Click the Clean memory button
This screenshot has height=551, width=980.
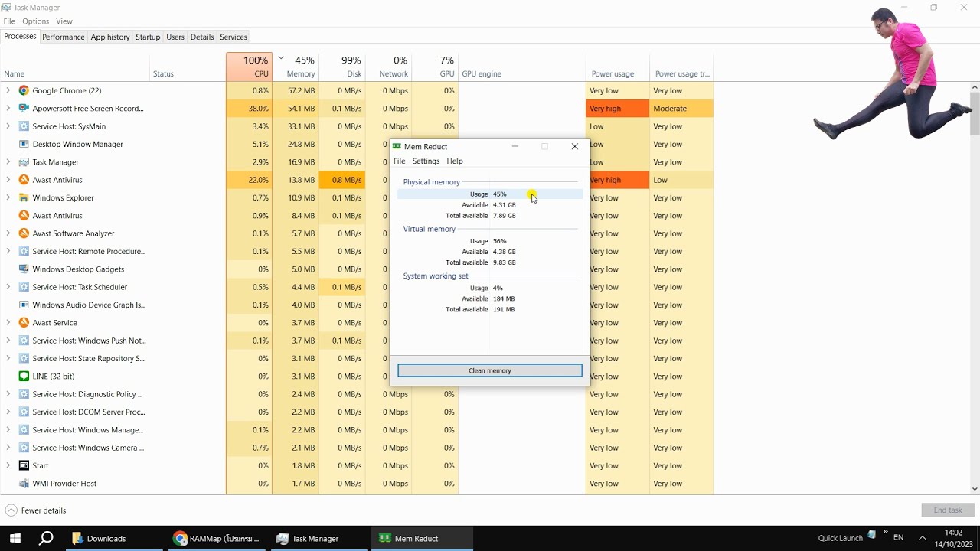click(x=490, y=370)
